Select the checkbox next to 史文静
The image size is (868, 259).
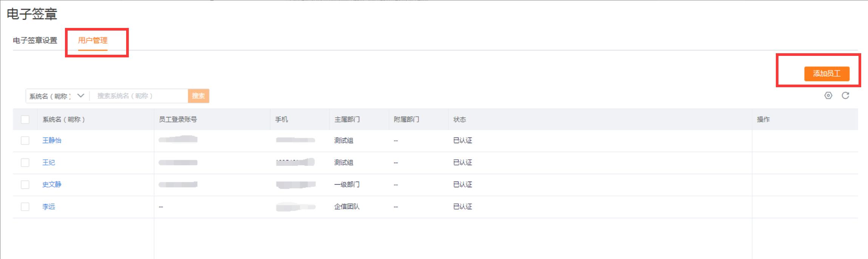pos(25,185)
